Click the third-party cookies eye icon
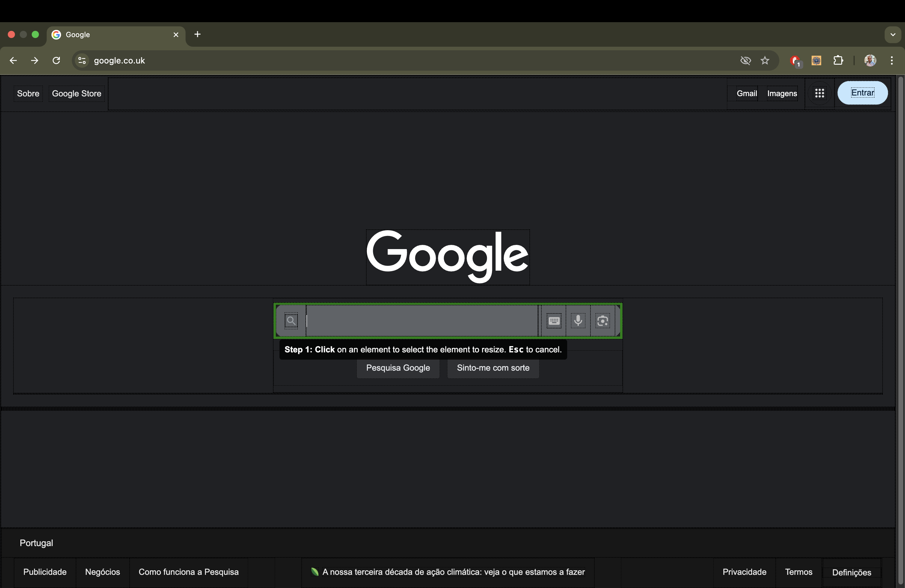The width and height of the screenshot is (905, 588). (x=746, y=60)
